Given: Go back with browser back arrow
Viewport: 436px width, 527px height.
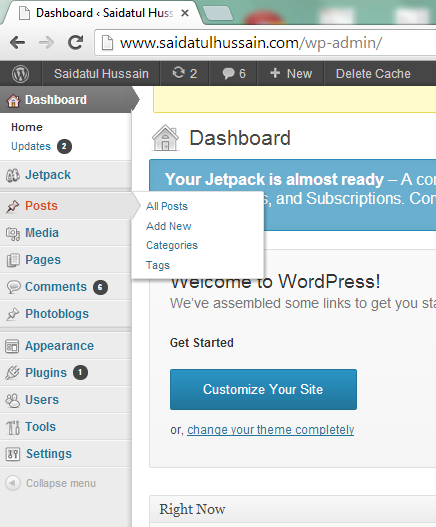Looking at the screenshot, I should (x=17, y=43).
